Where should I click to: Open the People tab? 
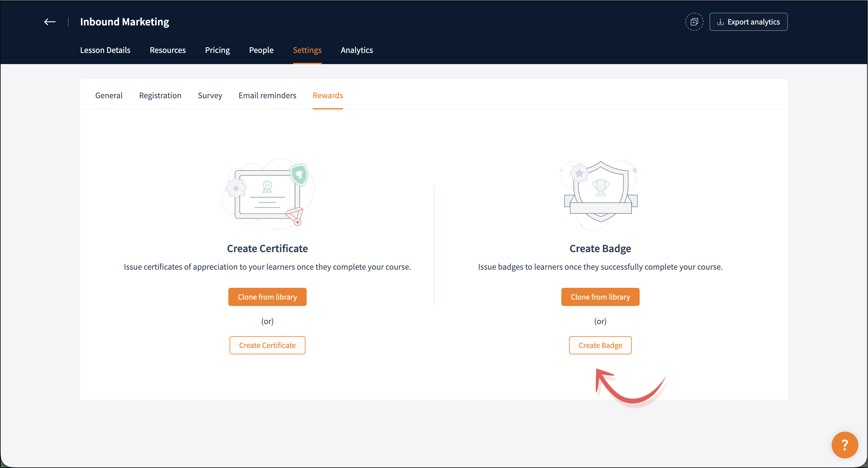coord(261,50)
